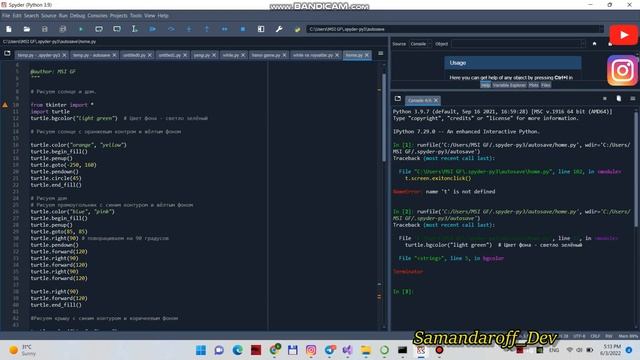This screenshot has height=360, width=640.
Task: Save all files
Action: 62,29
